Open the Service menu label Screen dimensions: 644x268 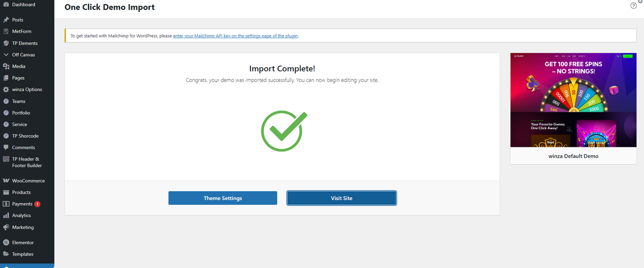click(20, 125)
